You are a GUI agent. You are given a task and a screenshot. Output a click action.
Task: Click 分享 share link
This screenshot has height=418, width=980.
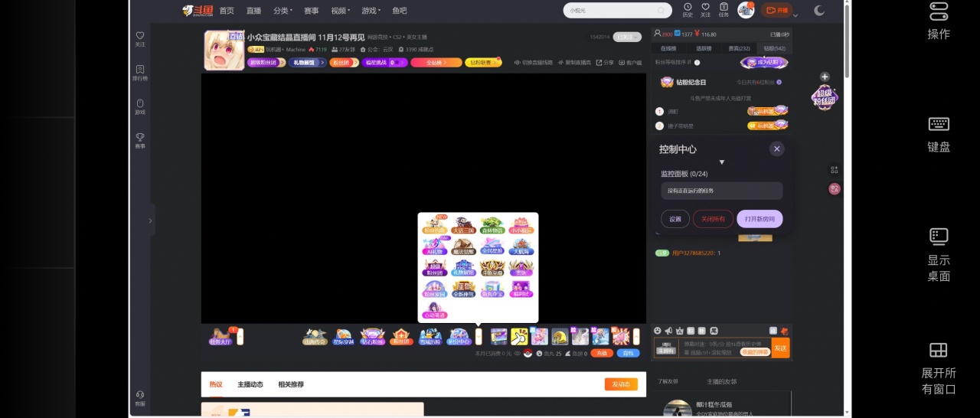click(605, 63)
